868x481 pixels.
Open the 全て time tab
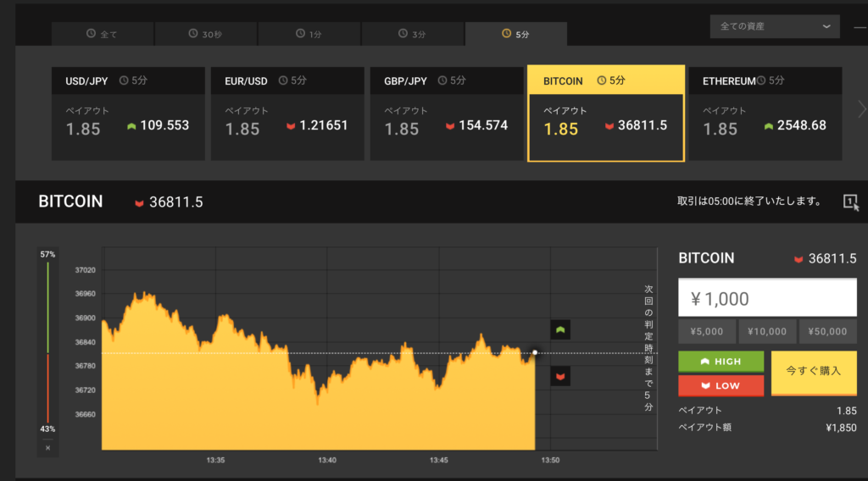click(x=102, y=34)
